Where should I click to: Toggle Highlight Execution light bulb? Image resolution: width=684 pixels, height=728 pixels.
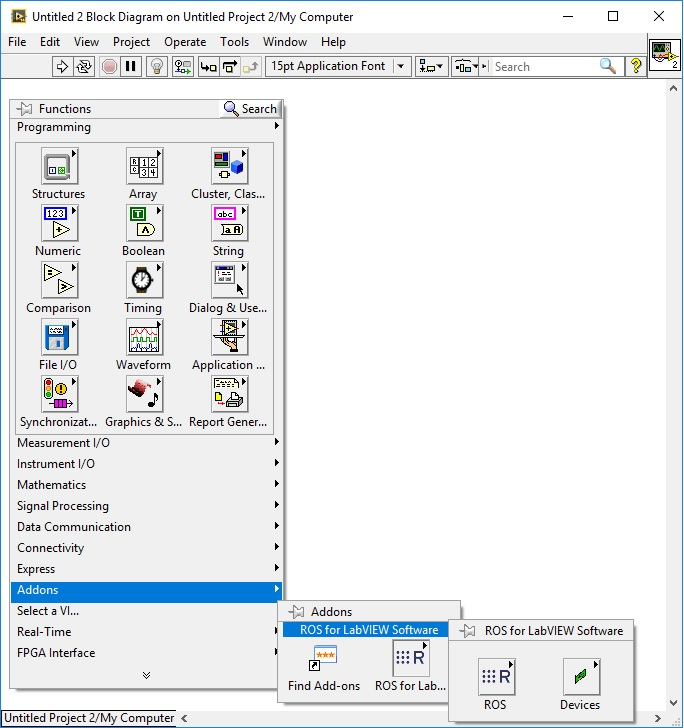157,67
